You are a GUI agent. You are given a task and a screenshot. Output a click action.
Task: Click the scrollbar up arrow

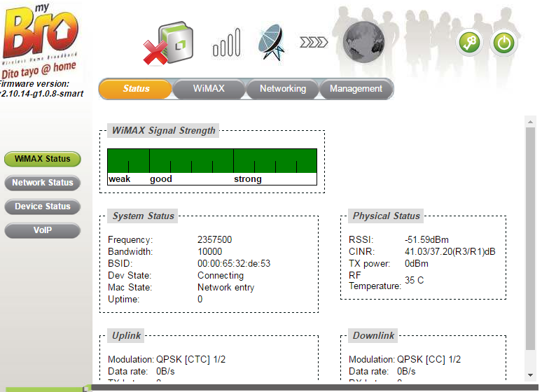tap(530, 122)
